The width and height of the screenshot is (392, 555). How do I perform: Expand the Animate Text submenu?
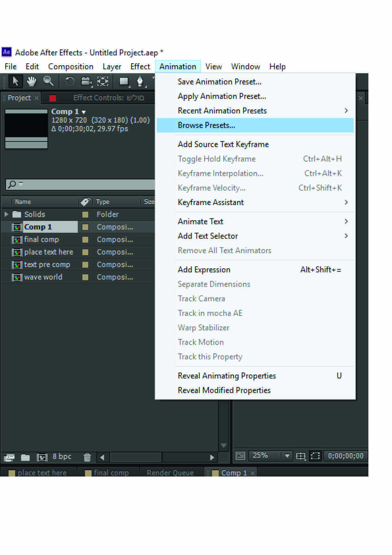[x=346, y=221]
